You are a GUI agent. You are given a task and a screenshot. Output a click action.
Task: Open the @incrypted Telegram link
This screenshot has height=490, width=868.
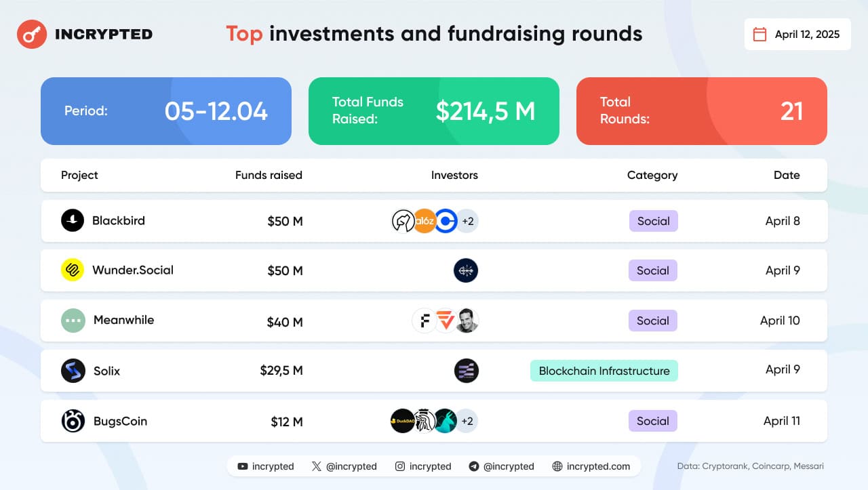point(501,466)
